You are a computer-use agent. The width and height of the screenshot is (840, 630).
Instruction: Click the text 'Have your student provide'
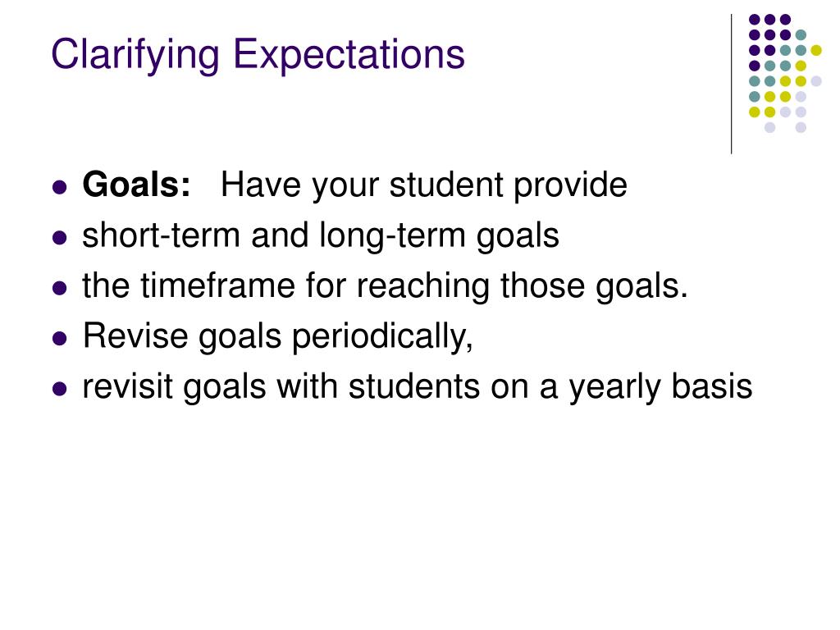pos(424,185)
